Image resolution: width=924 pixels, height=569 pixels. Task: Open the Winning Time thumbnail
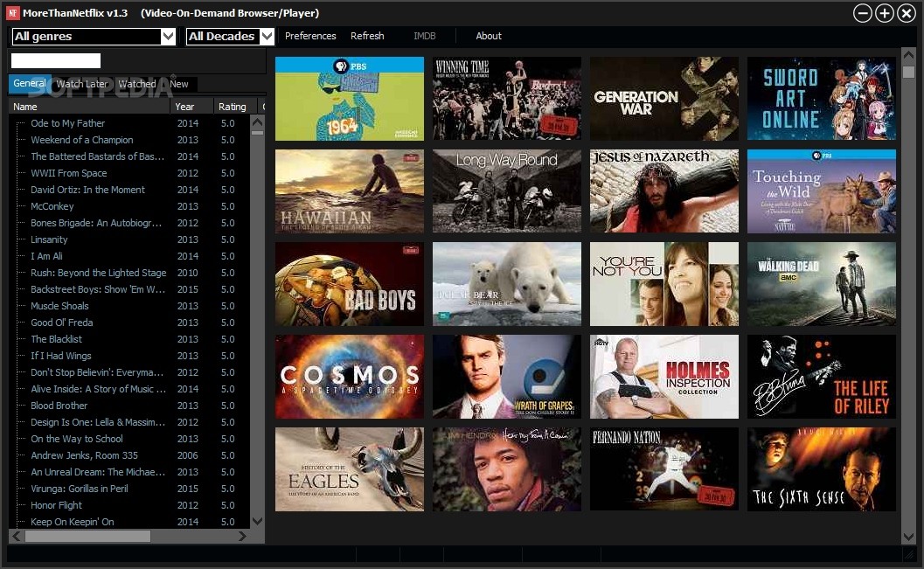click(x=507, y=99)
